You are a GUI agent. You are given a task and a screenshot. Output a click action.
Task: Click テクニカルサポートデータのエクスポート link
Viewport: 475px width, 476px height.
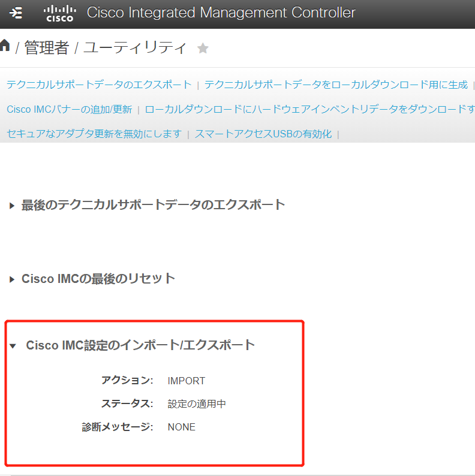(x=99, y=85)
